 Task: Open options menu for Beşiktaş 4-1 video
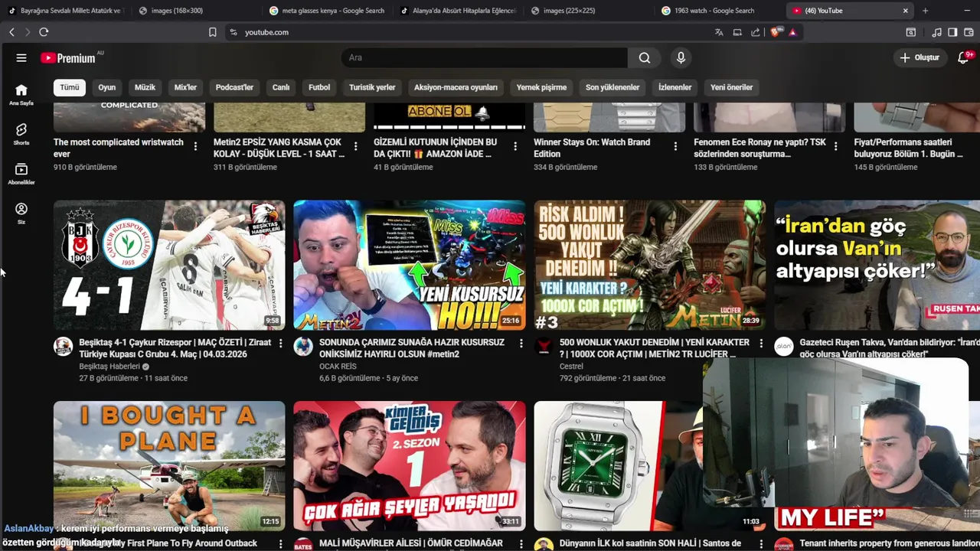pos(280,344)
